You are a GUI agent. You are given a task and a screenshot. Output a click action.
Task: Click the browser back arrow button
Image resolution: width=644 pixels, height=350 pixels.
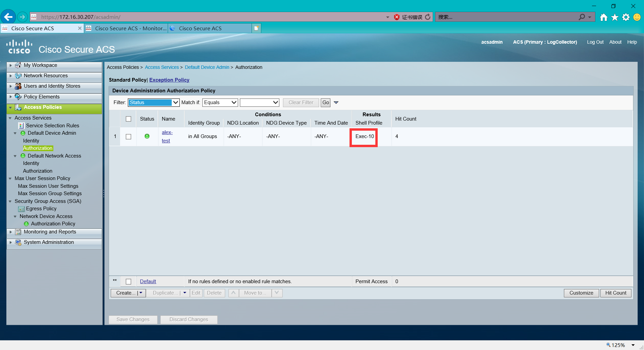[x=8, y=17]
